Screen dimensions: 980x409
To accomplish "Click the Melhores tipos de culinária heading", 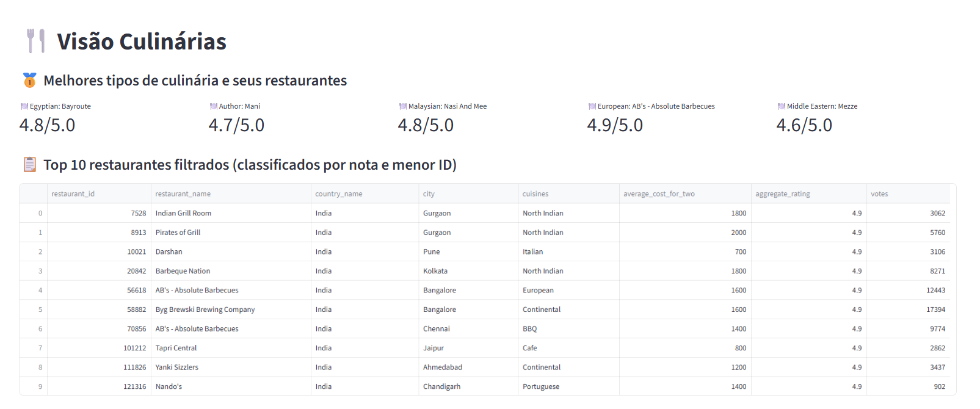I will tap(195, 81).
